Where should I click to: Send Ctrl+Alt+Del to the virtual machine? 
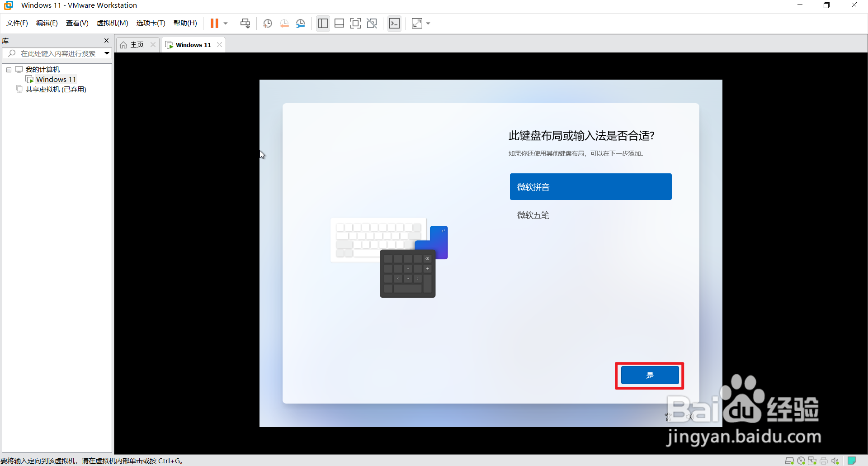pos(245,23)
